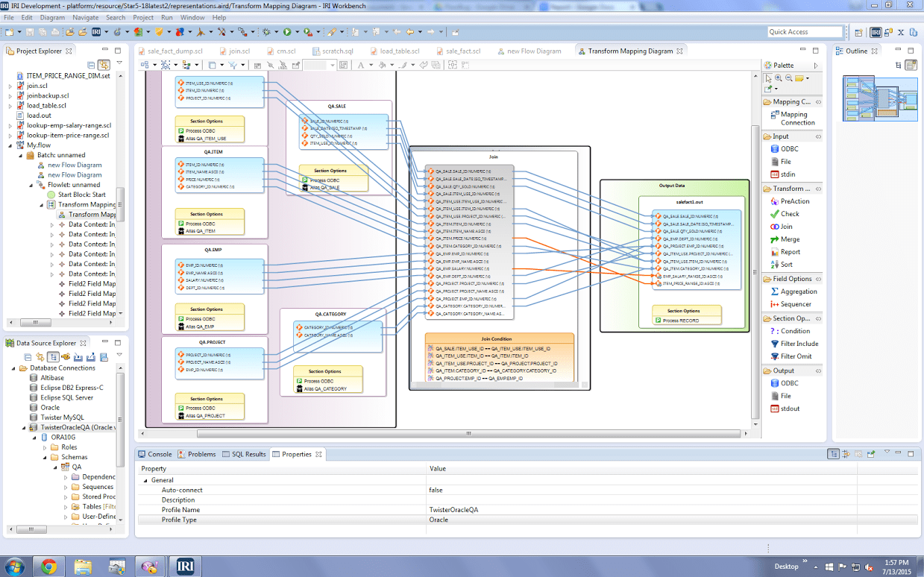
Task: Select the Check transform tool
Action: pos(785,214)
